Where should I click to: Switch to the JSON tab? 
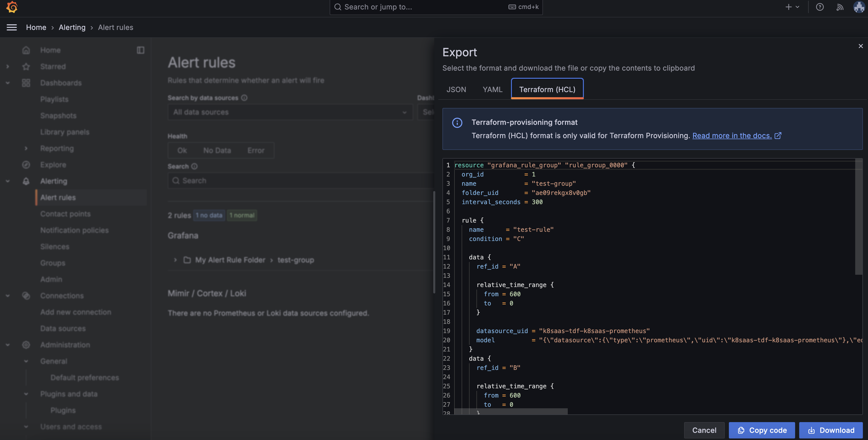456,89
